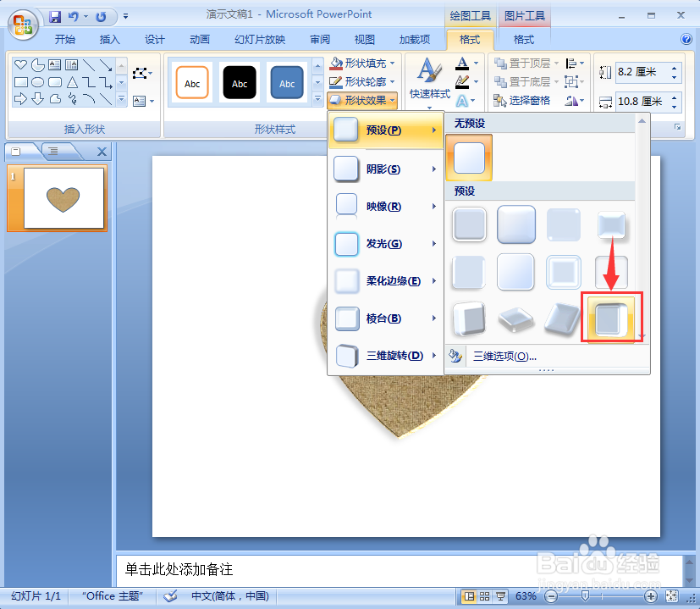Open the rotate objects dropdown

575,101
